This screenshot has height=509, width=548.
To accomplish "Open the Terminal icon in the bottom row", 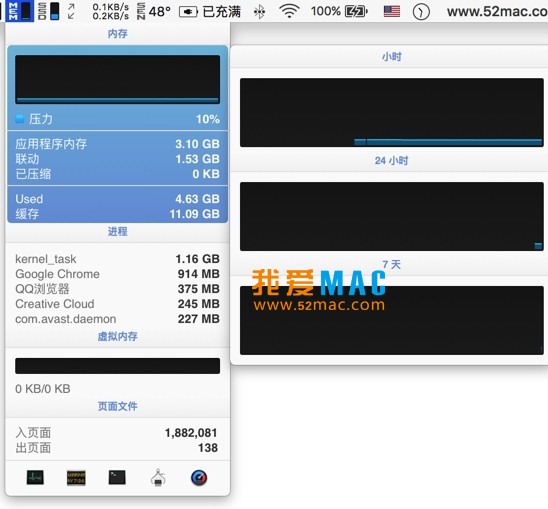I will [x=117, y=478].
